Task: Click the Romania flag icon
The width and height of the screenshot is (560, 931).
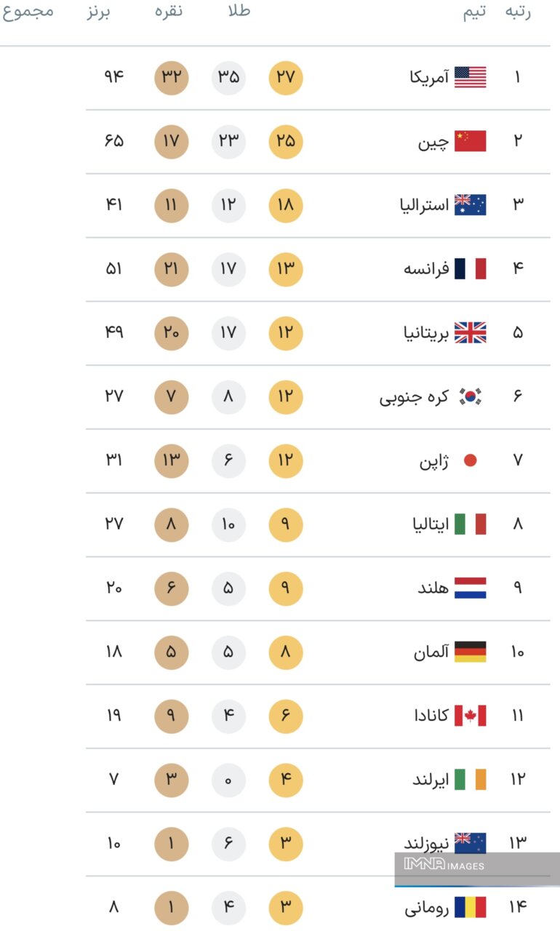Action: point(470,907)
